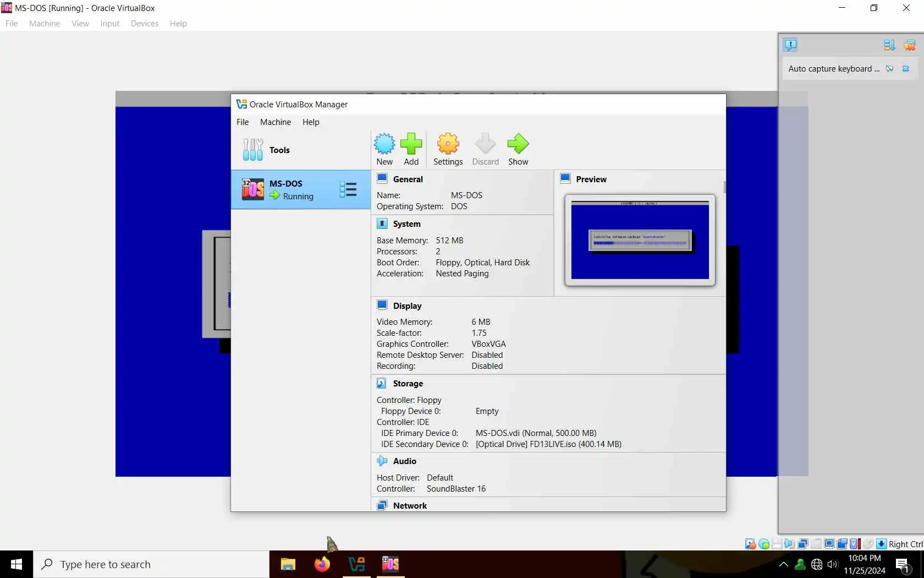Click the Boot Order value
The height and width of the screenshot is (578, 924).
pos(482,263)
